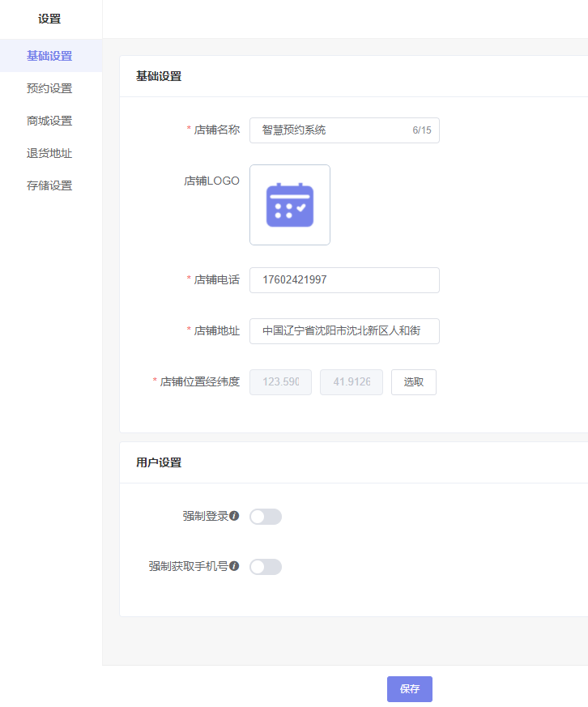Select 退货地址 in the sidebar

49,153
